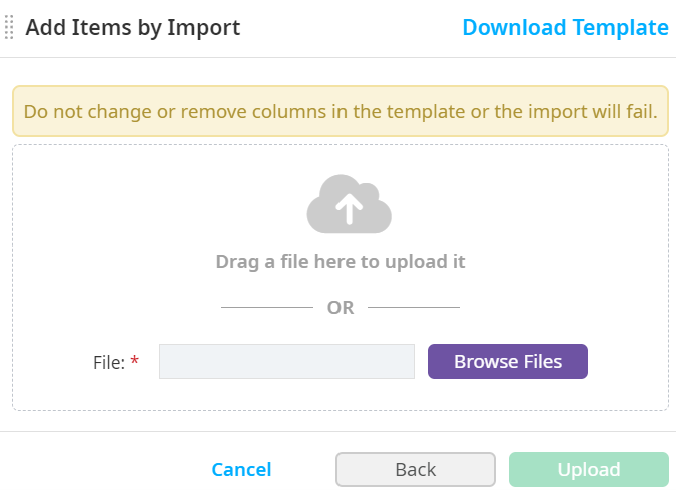Click the word 'Browse' on the purple button
676x490 pixels.
click(484, 362)
